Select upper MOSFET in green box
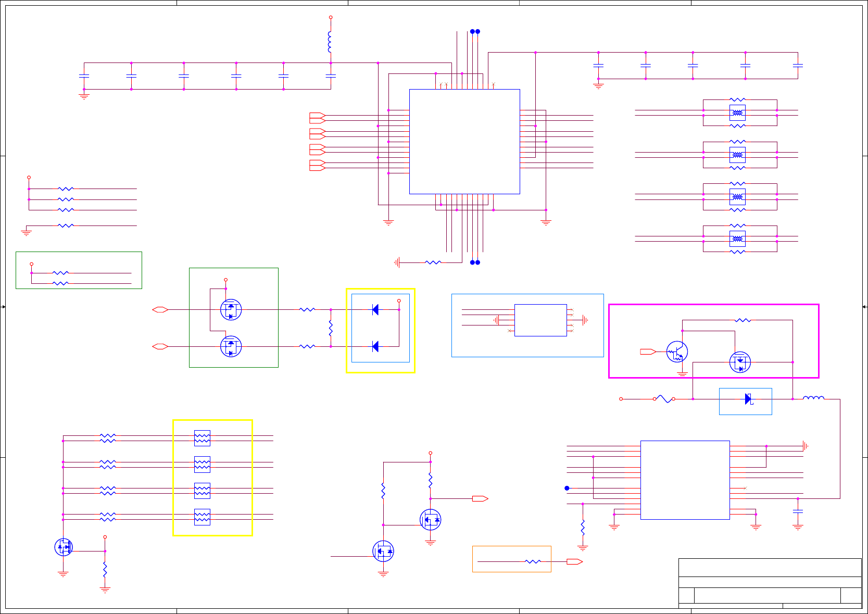 pyautogui.click(x=231, y=310)
